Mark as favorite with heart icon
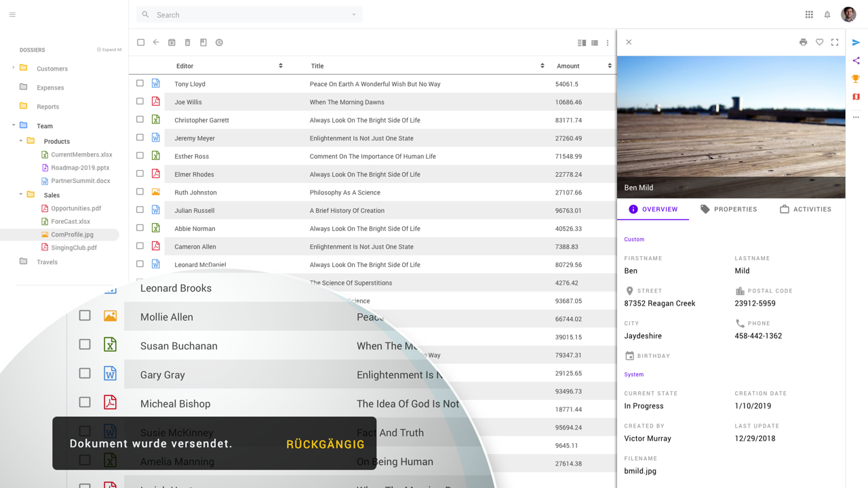Image resolution: width=868 pixels, height=488 pixels. pos(819,42)
